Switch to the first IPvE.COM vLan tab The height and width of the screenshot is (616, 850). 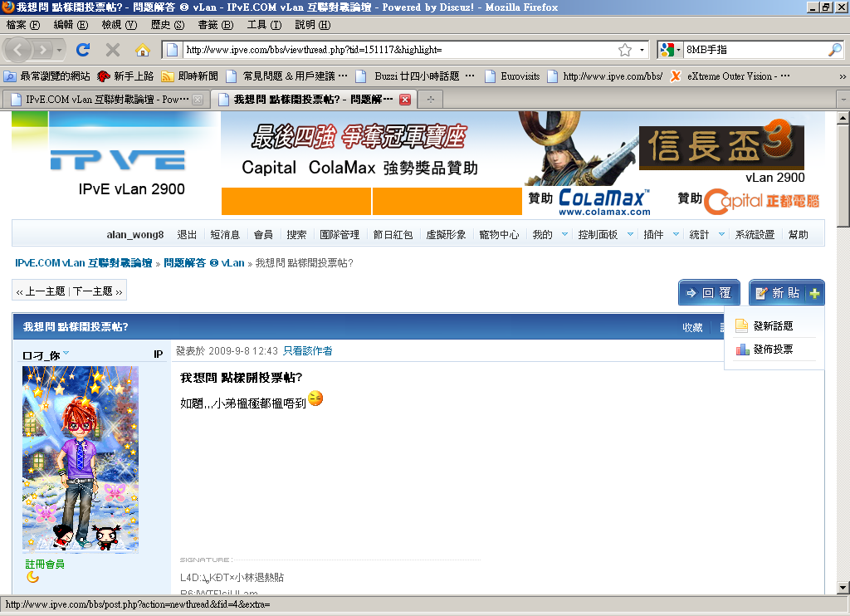point(105,100)
